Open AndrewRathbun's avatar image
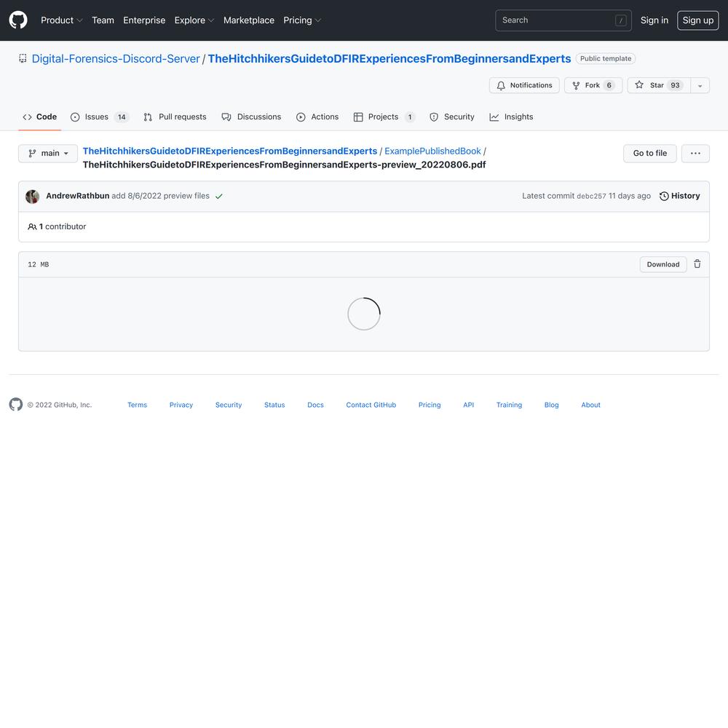Image resolution: width=728 pixels, height=728 pixels. 33,197
